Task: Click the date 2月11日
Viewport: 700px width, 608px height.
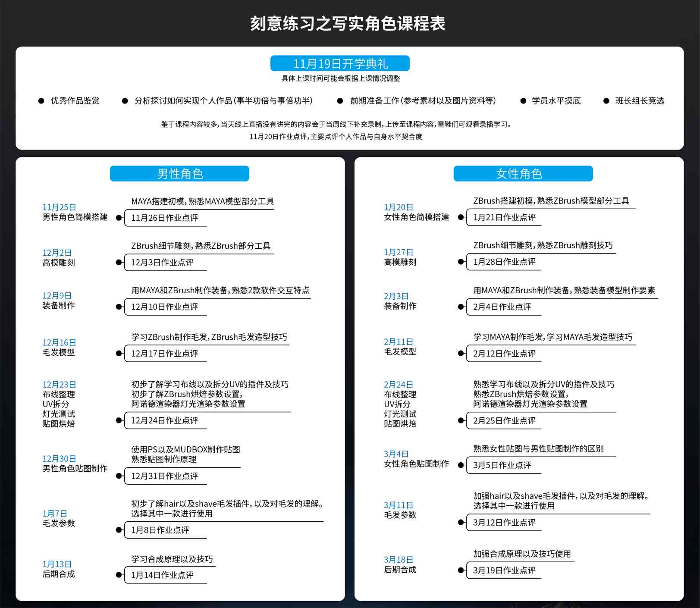Action: tap(399, 342)
